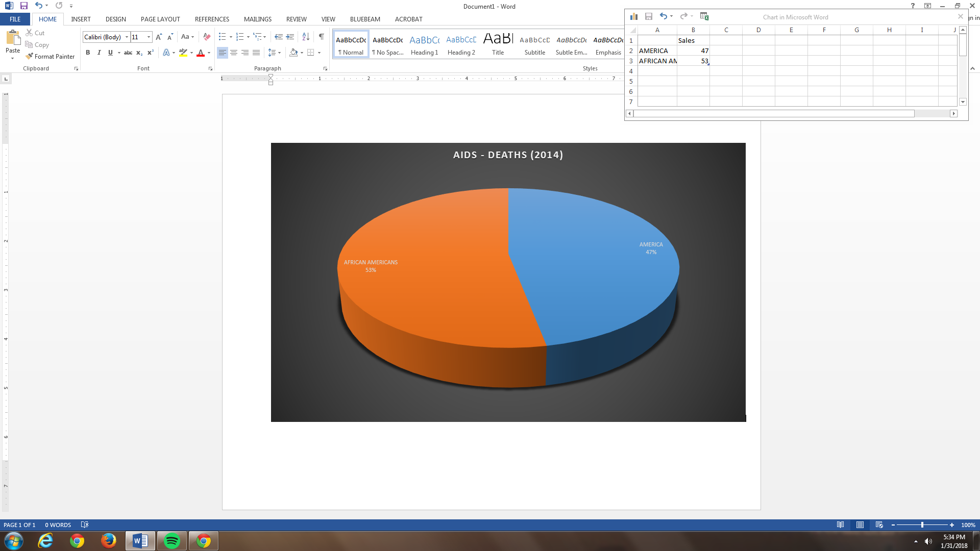Click the Increase Indent icon
980x551 pixels.
coord(290,37)
